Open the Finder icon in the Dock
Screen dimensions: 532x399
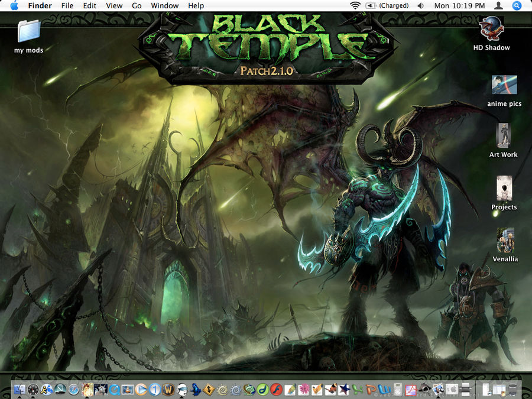point(20,390)
